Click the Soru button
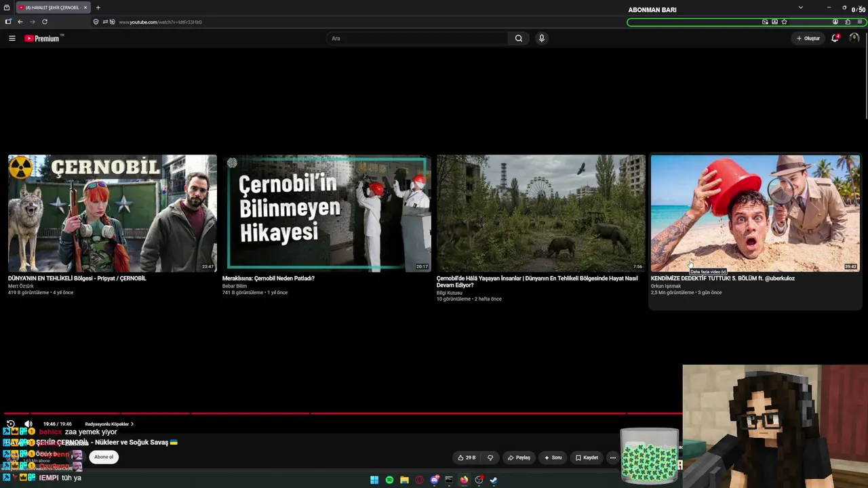The image size is (868, 488). pyautogui.click(x=553, y=457)
